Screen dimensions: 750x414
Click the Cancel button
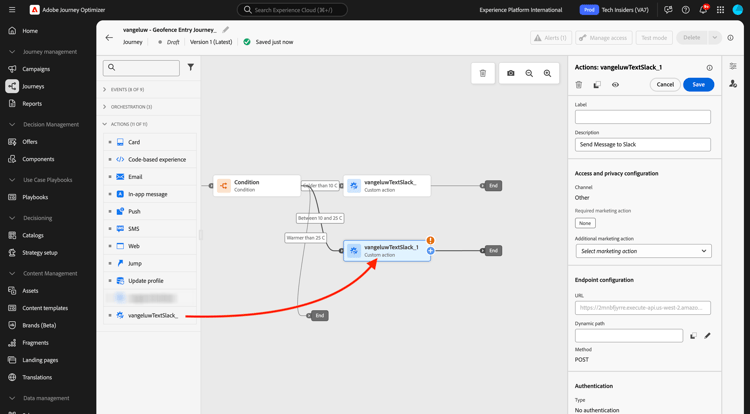pyautogui.click(x=665, y=85)
